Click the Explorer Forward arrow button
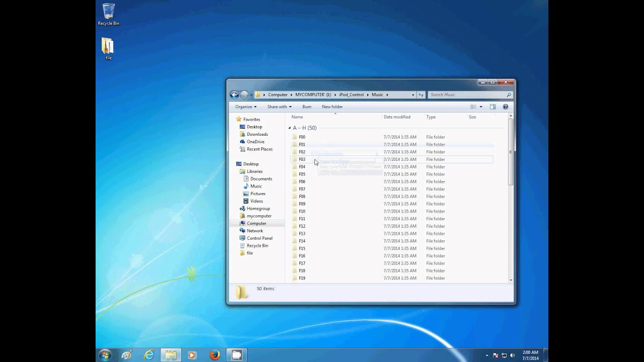644x362 pixels. [244, 95]
